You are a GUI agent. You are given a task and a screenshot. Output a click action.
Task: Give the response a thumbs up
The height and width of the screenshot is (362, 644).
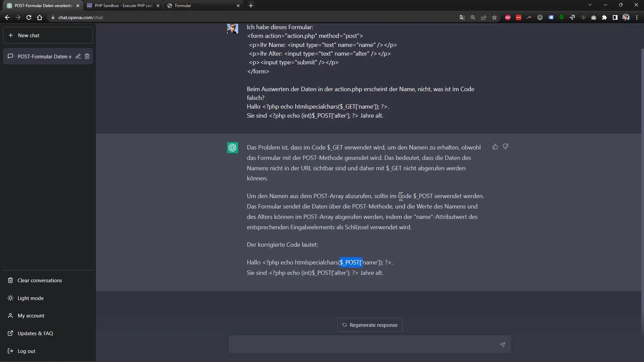click(x=495, y=146)
